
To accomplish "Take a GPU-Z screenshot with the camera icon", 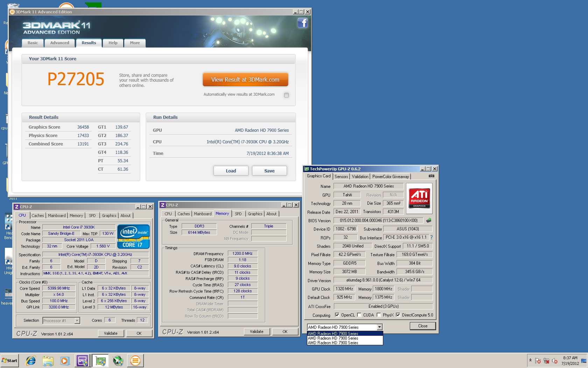I will pos(432,176).
